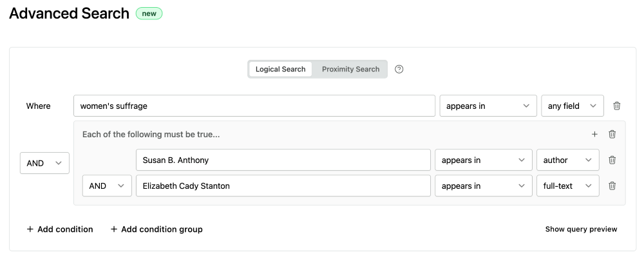This screenshot has width=644, height=259.
Task: Click plus icon to add group condition
Action: click(594, 135)
